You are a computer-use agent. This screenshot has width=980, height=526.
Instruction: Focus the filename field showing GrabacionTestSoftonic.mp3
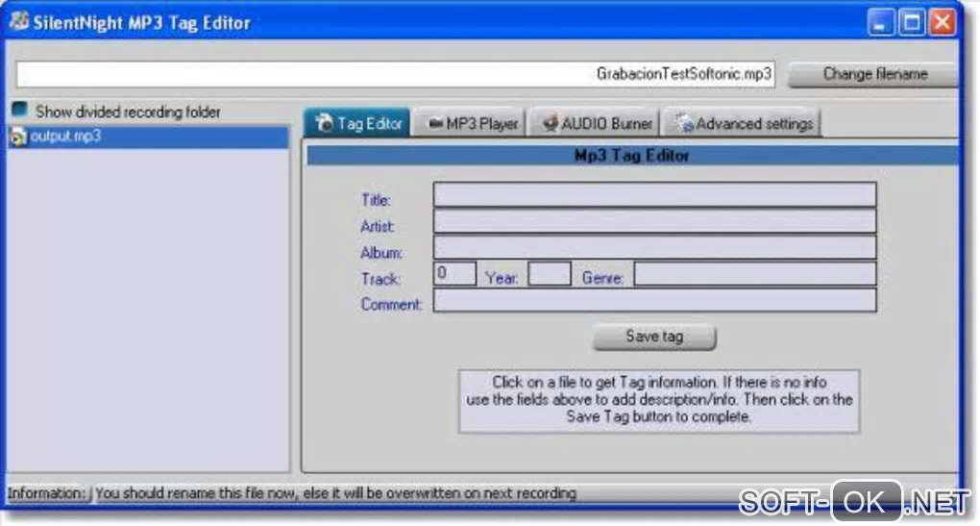(x=396, y=74)
